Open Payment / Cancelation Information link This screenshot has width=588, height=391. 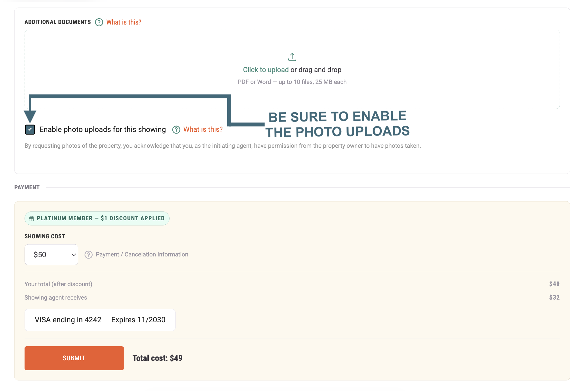[x=142, y=254]
